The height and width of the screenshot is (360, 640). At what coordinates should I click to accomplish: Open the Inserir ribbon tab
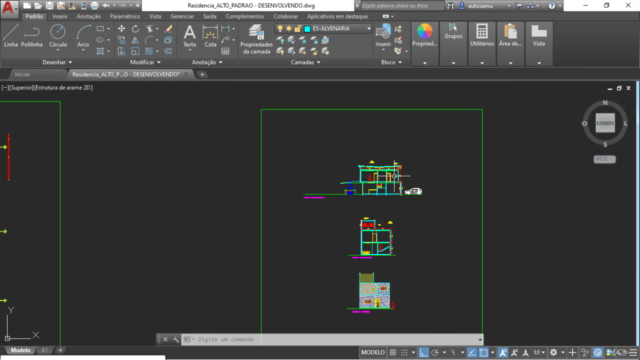coord(60,16)
